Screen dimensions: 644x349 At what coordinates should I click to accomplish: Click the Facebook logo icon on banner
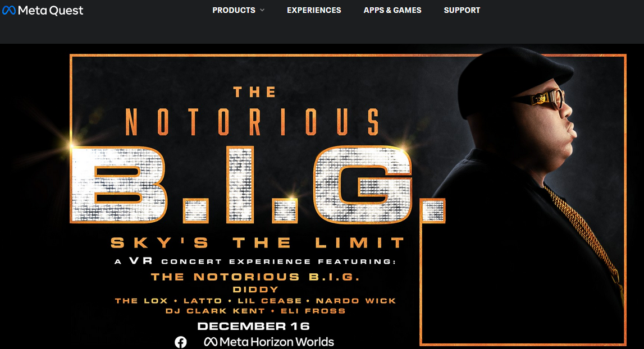[x=181, y=342]
